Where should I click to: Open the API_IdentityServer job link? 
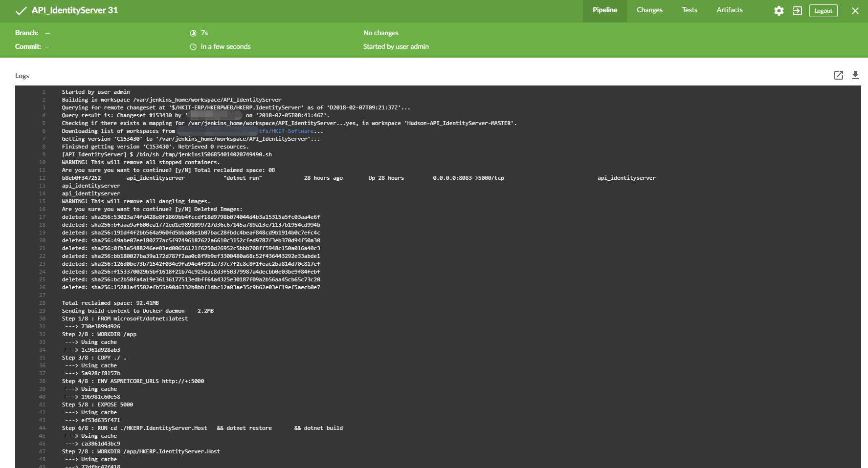click(68, 10)
